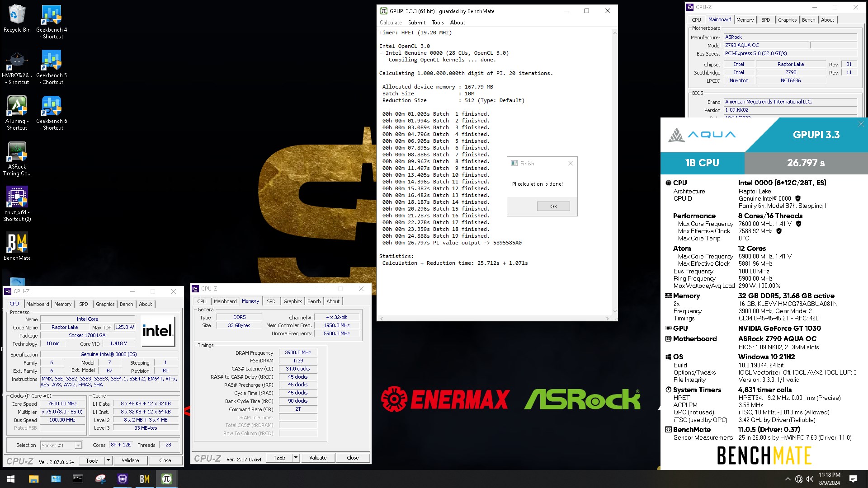Click the 26.797 s result text
Image resolution: width=868 pixels, height=488 pixels.
(806, 163)
